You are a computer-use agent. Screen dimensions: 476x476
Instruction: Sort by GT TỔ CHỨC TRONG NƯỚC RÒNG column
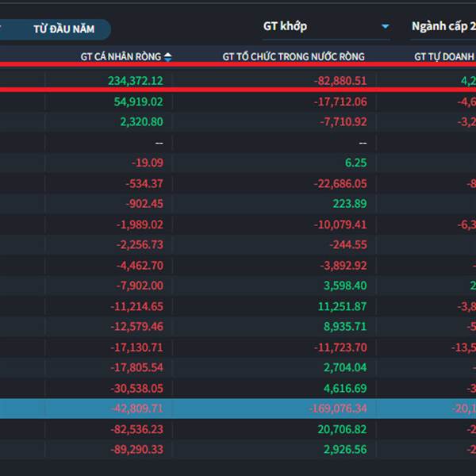pos(294,57)
